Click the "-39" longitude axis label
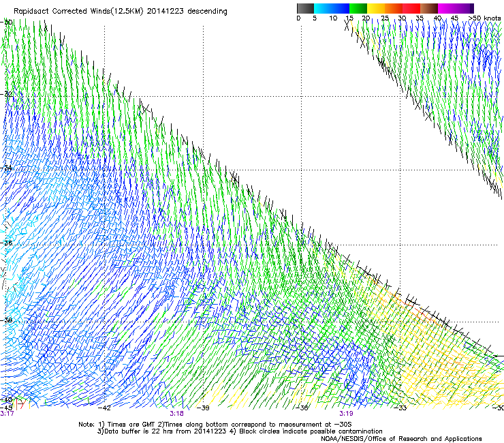The height and width of the screenshot is (443, 504). [203, 408]
